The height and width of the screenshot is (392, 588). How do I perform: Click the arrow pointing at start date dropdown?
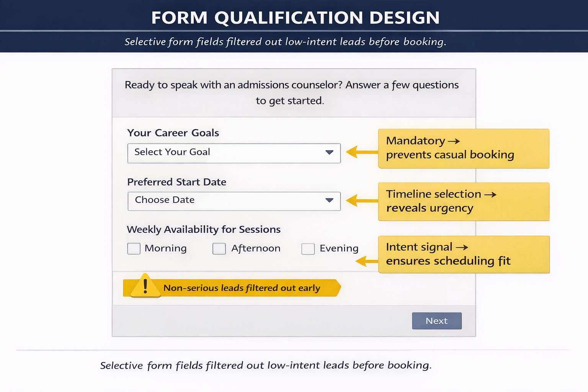tap(361, 201)
